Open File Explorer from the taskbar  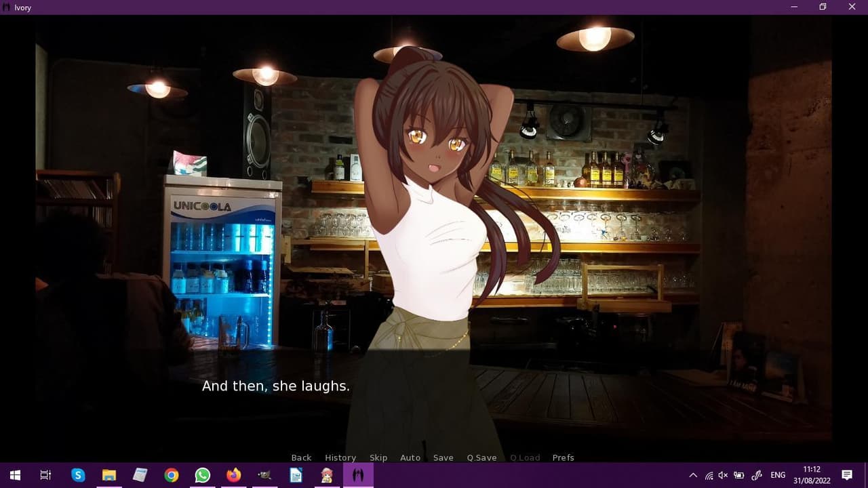coord(109,475)
